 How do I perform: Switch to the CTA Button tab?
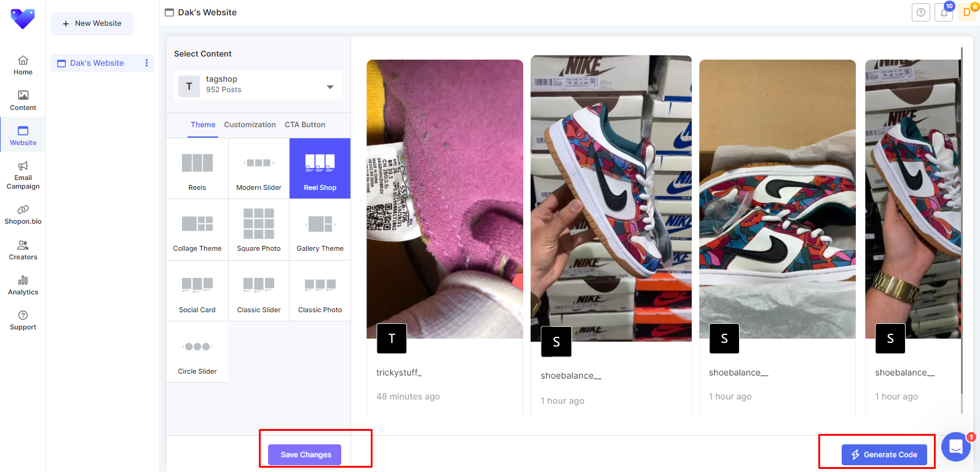pyautogui.click(x=305, y=125)
